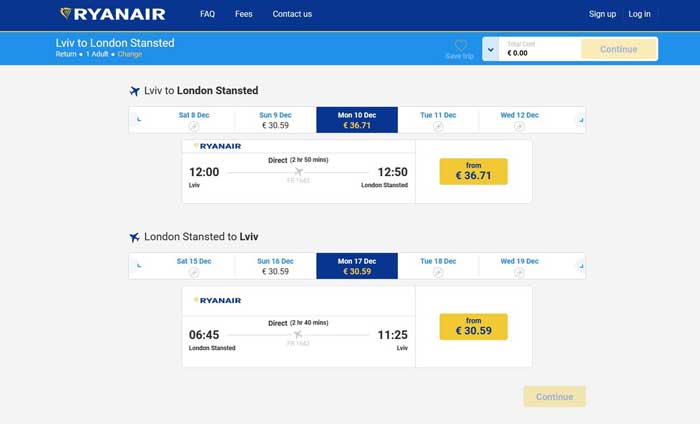Click the no-flight icon under Sat 8 Dec
Screen dimensions: 700x424
click(x=194, y=126)
